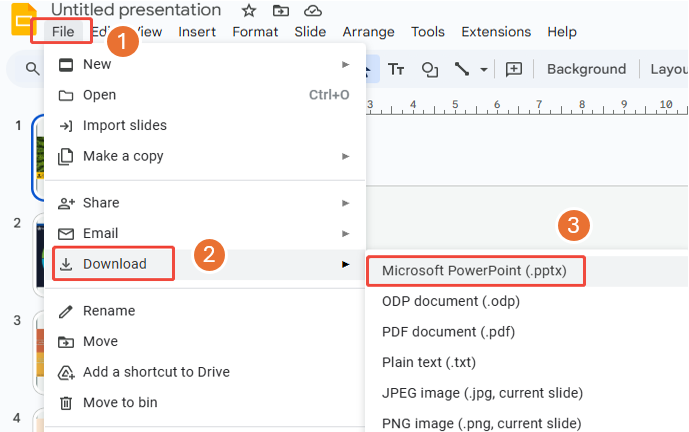
Task: Choose Make a copy
Action: click(x=205, y=156)
